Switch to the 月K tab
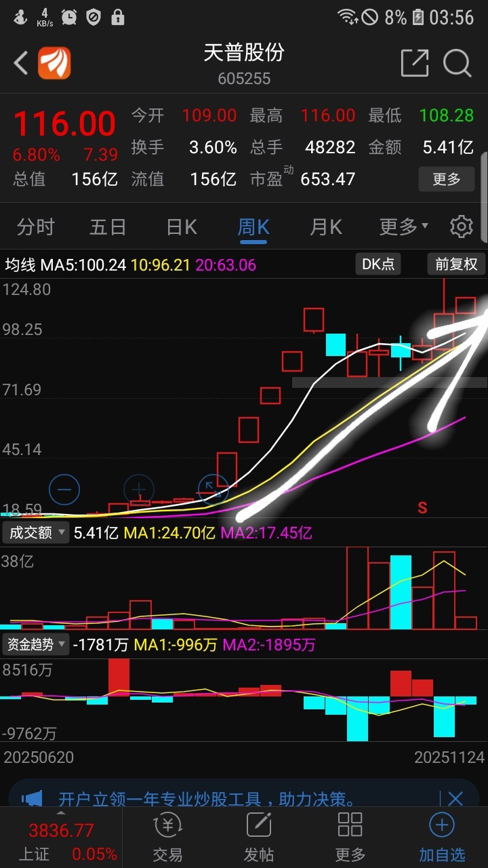The width and height of the screenshot is (488, 868). 326,227
